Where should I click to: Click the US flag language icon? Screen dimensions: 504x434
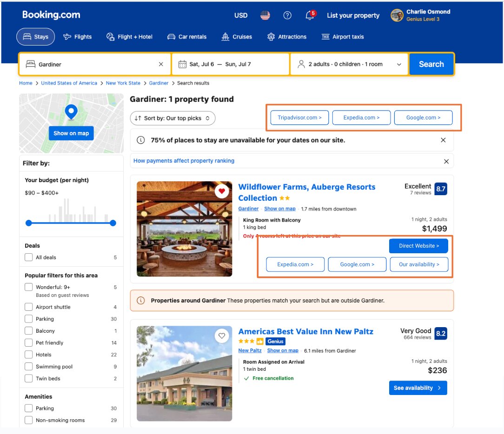(x=265, y=15)
